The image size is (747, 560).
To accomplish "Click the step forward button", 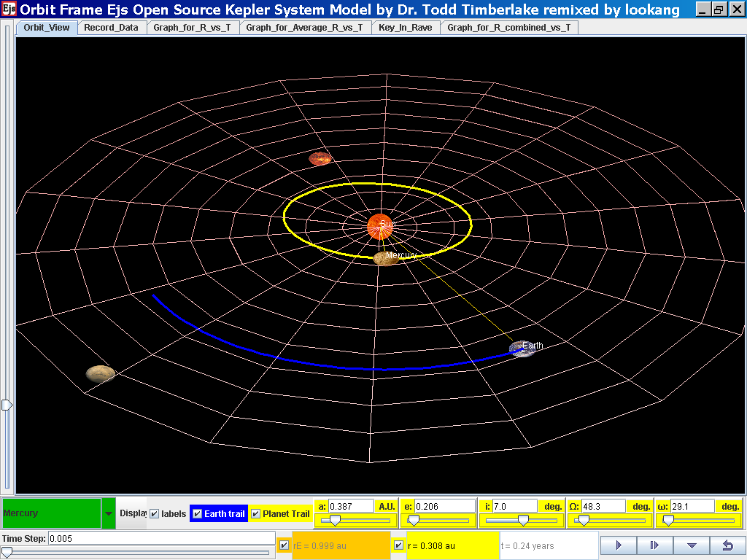I will coord(654,545).
